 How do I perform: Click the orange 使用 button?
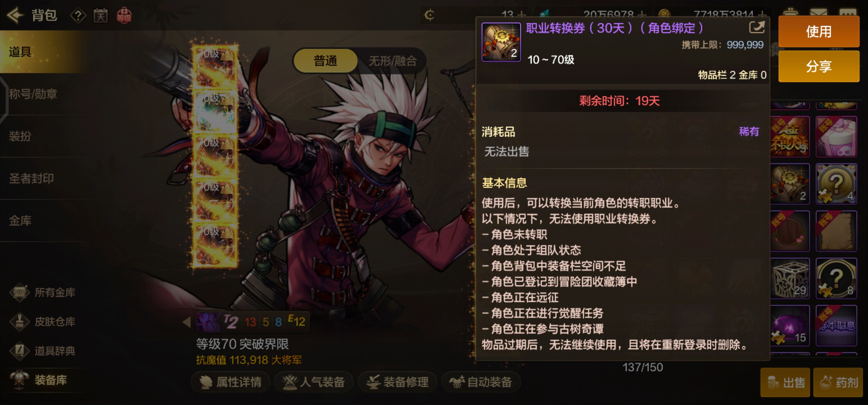819,31
